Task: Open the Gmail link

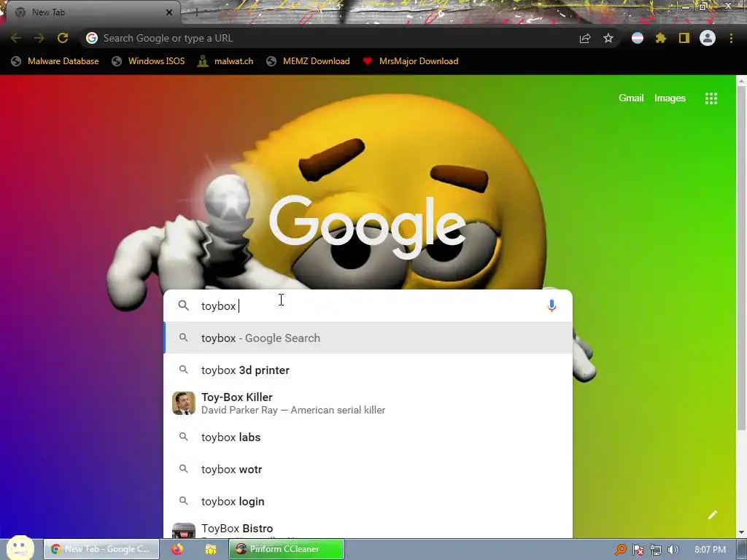Action: [x=631, y=98]
